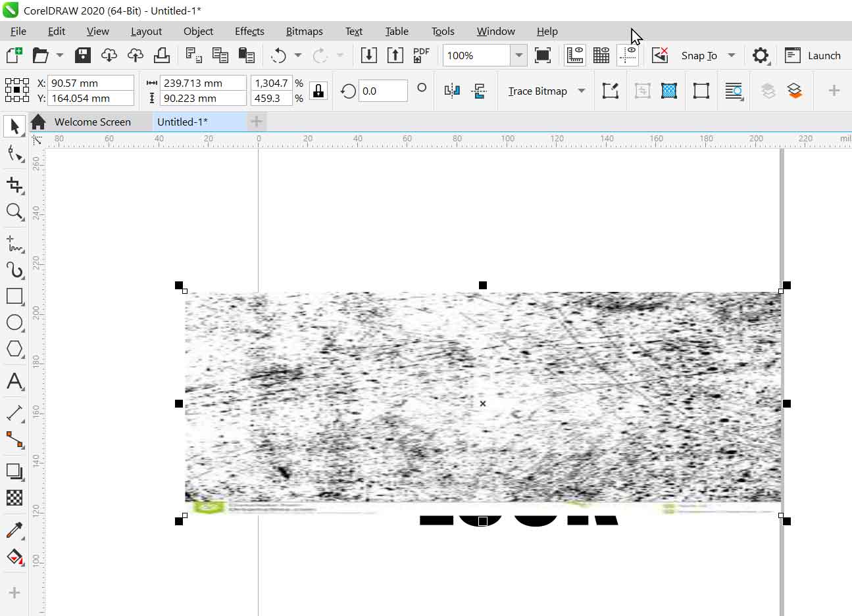Open the undo history dropdown arrow
The width and height of the screenshot is (852, 616).
[298, 55]
